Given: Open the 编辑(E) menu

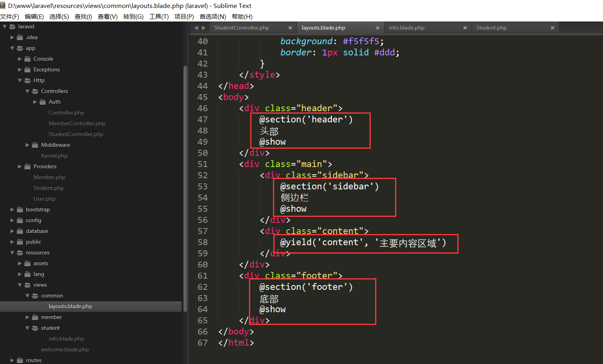Looking at the screenshot, I should (x=34, y=16).
